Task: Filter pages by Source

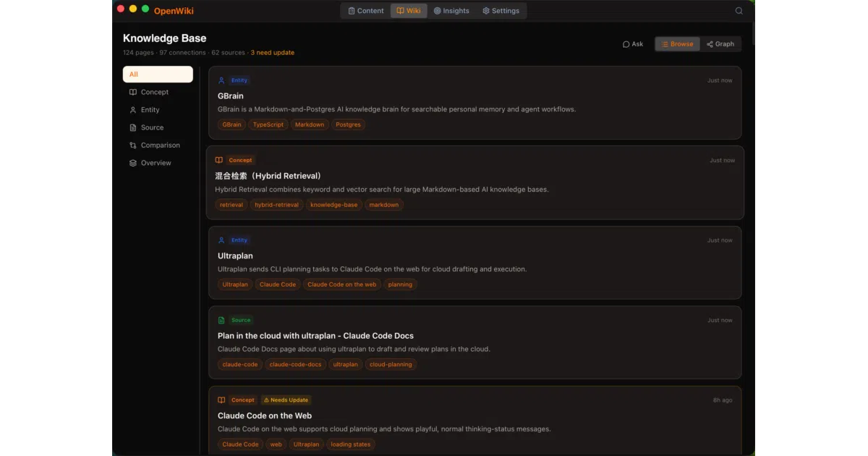Action: click(158, 127)
